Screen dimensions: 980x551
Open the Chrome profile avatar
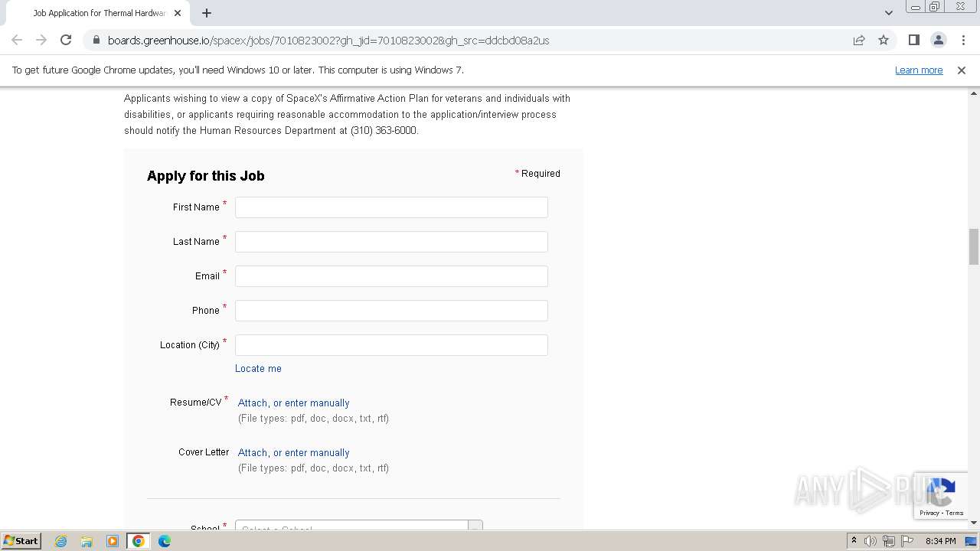(x=938, y=40)
